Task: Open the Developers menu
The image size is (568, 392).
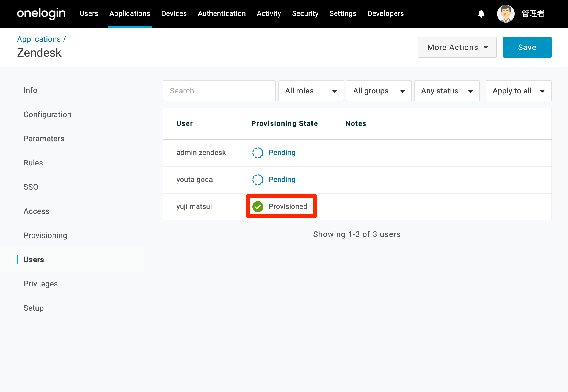Action: [385, 13]
